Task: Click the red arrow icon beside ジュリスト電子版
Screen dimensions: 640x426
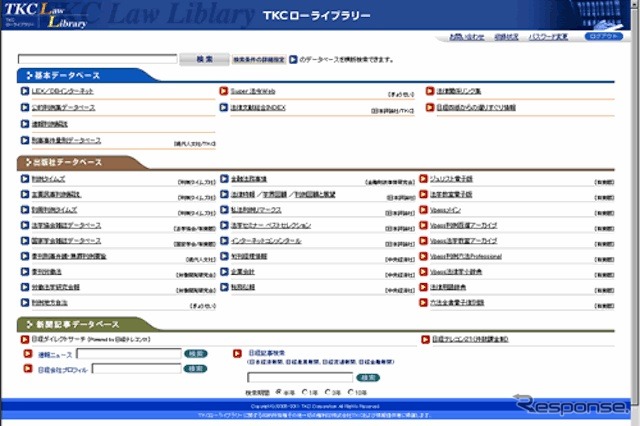Action: pos(424,179)
